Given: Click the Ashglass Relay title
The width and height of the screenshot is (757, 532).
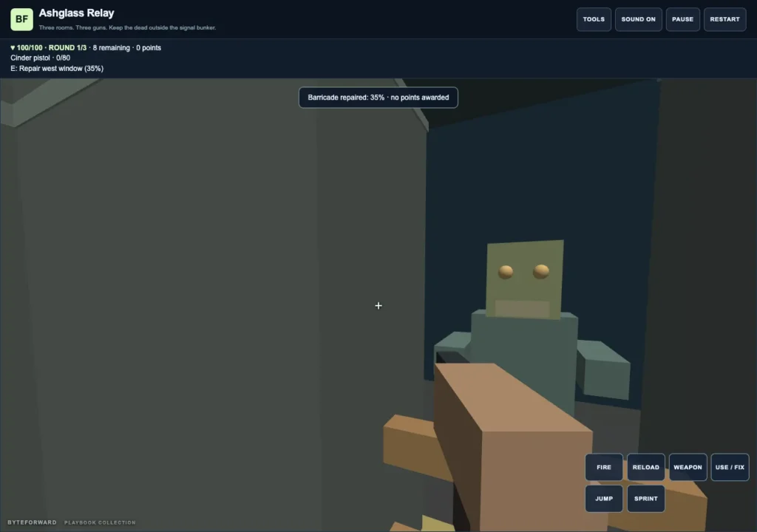Looking at the screenshot, I should 77,13.
